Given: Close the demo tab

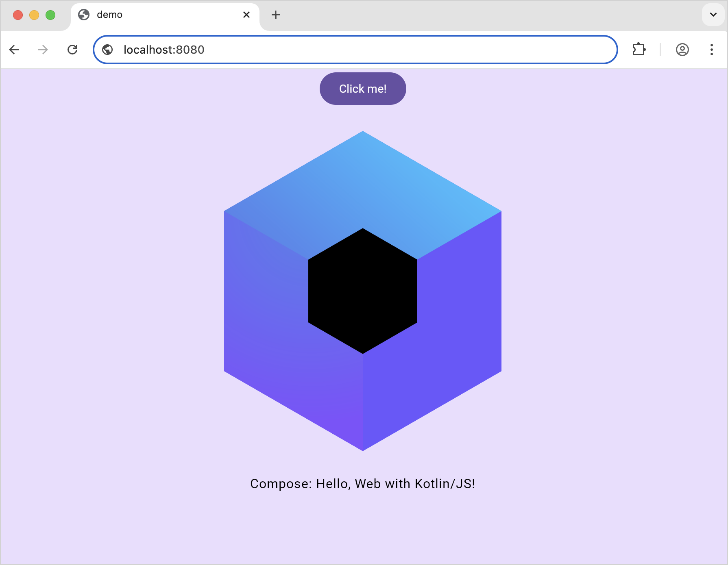Looking at the screenshot, I should pos(246,15).
